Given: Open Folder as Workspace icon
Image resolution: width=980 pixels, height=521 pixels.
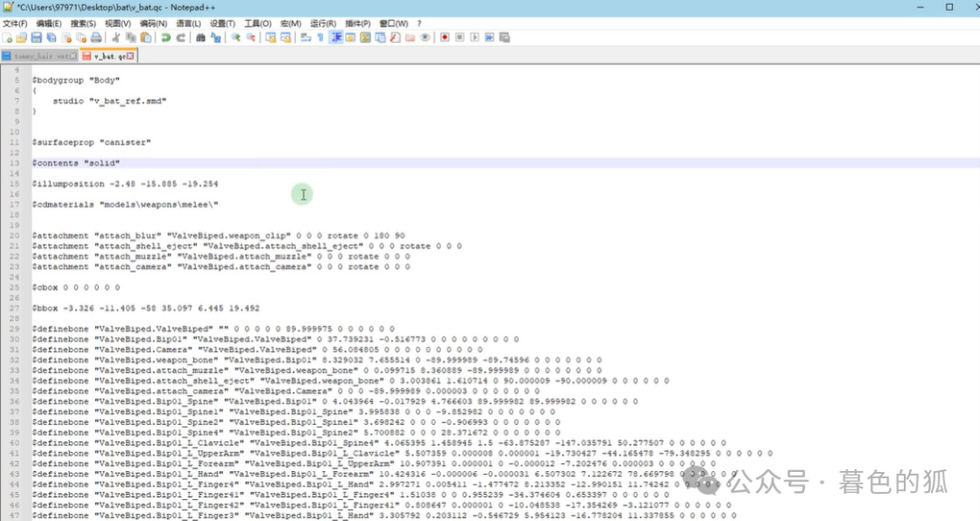Looking at the screenshot, I should pyautogui.click(x=410, y=37).
